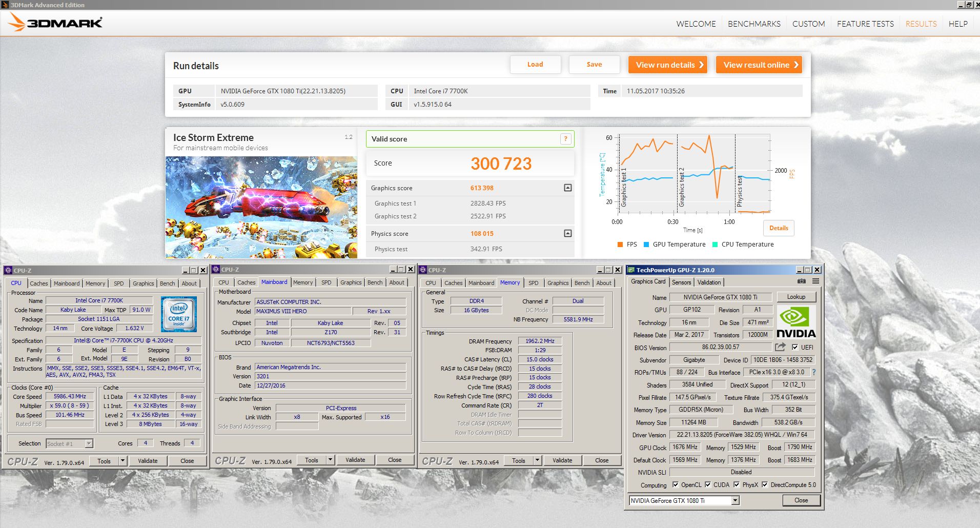Open the GPU selection dropdown in GPU-Z
Screen dimensions: 980x528
pyautogui.click(x=736, y=500)
